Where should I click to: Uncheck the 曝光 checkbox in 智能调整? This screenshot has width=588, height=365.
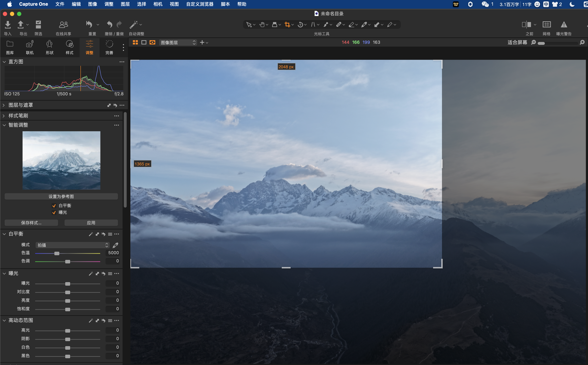point(54,212)
